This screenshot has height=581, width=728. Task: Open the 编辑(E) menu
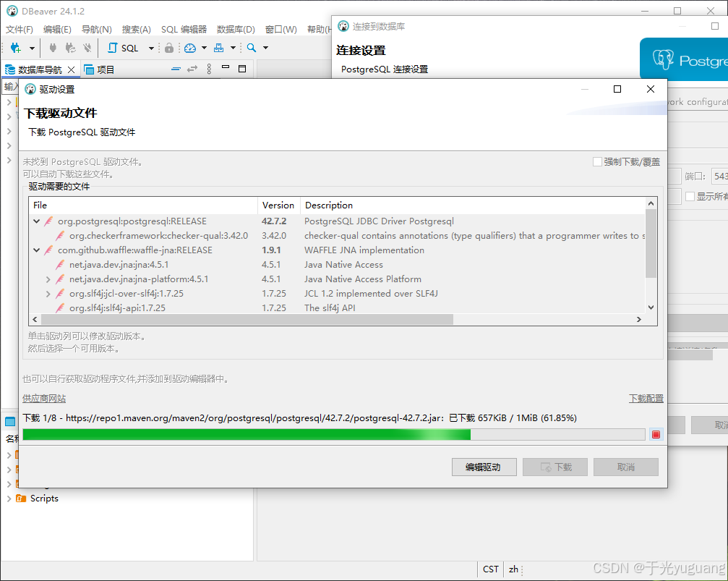[x=57, y=29]
